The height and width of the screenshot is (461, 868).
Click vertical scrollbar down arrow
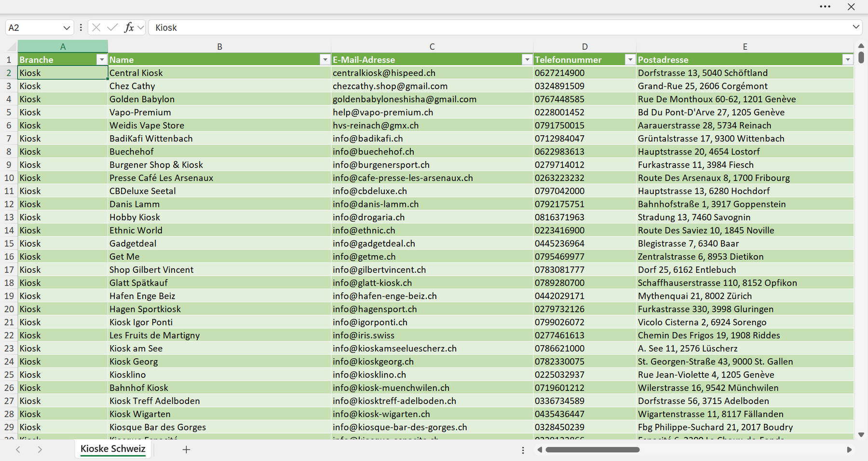click(861, 434)
